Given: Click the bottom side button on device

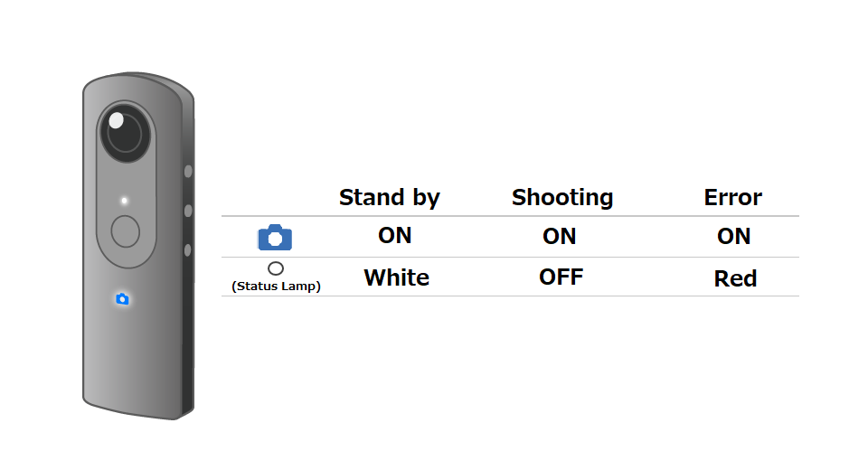Looking at the screenshot, I should [188, 250].
